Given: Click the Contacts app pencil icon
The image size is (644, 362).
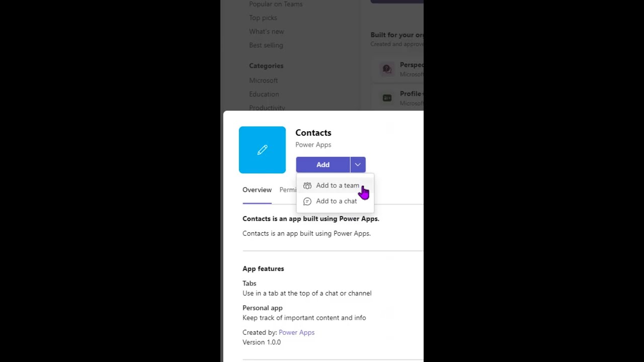Looking at the screenshot, I should 262,150.
